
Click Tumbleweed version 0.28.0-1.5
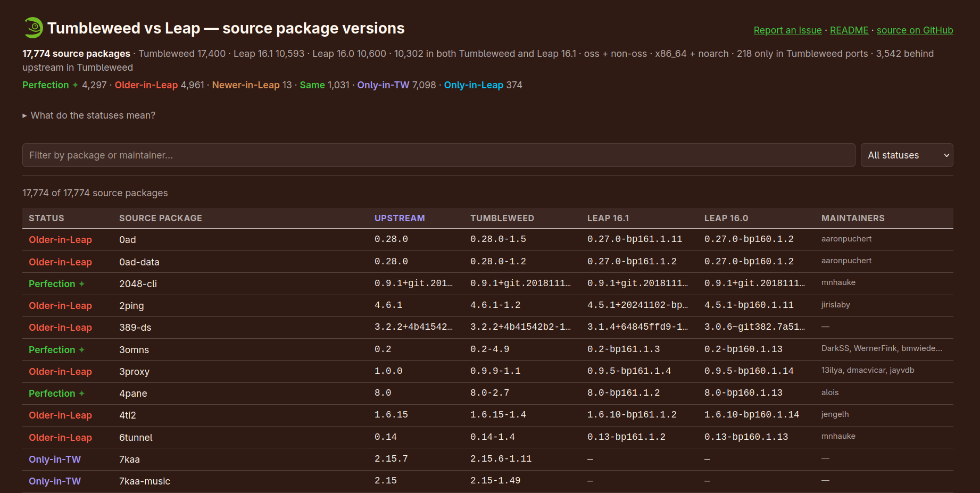pyautogui.click(x=498, y=239)
